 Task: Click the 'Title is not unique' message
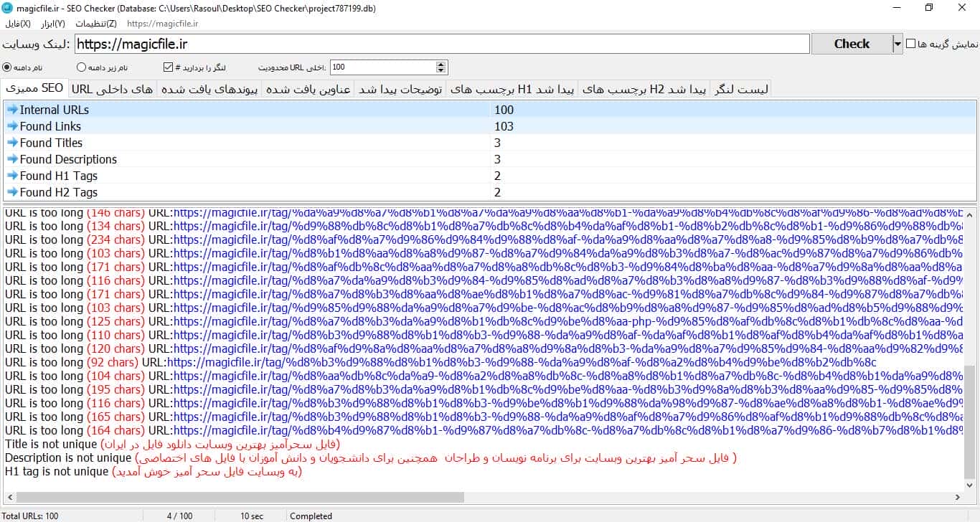(x=172, y=444)
